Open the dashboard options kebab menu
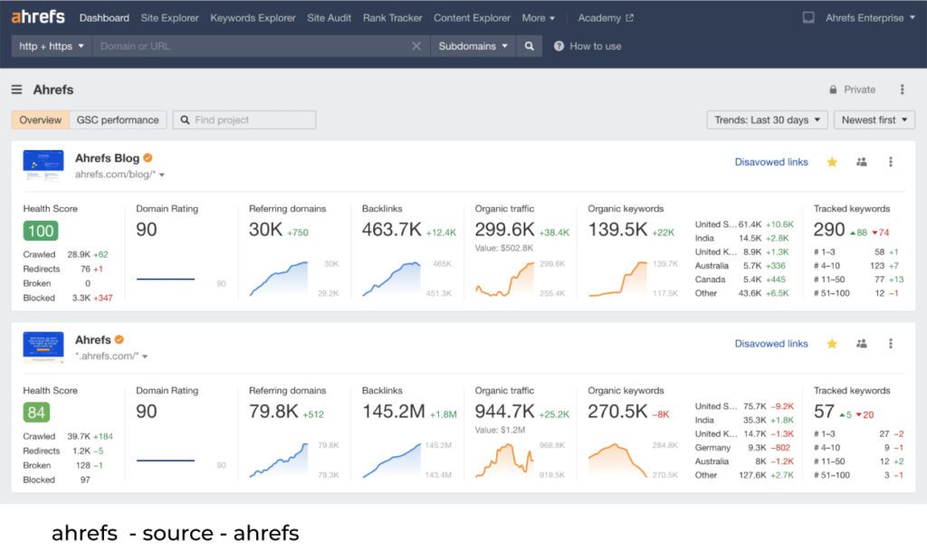Screen dimensions: 927x560 click(x=903, y=90)
